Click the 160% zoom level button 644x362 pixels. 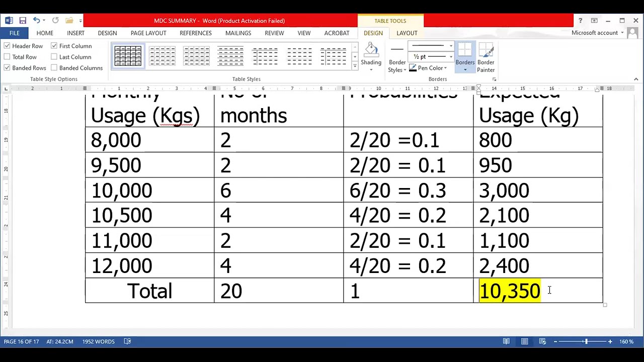(626, 341)
